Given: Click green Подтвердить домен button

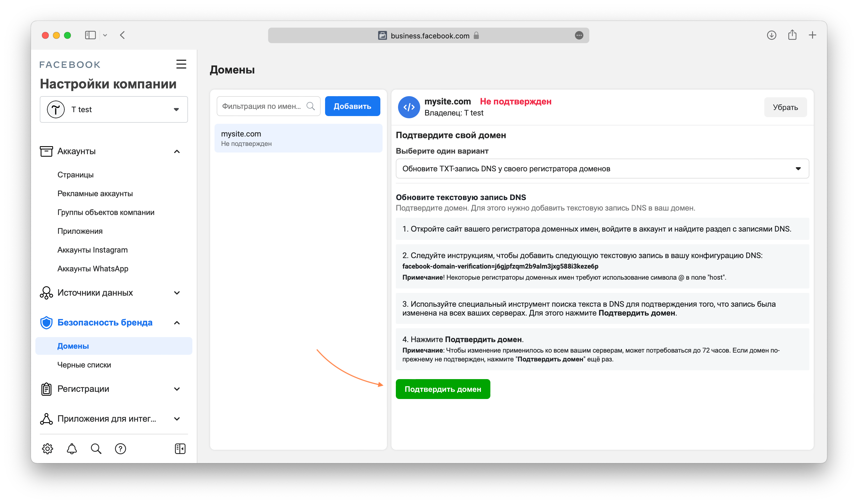Looking at the screenshot, I should tap(443, 389).
